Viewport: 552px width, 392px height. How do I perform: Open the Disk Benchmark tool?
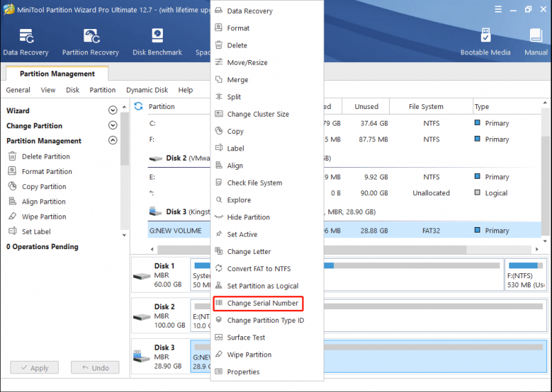pyautogui.click(x=157, y=42)
